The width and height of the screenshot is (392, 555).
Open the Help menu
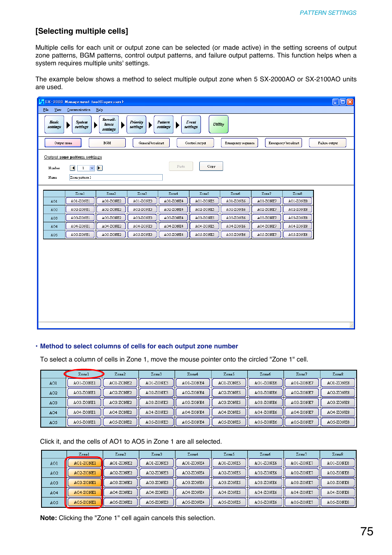pos(99,110)
